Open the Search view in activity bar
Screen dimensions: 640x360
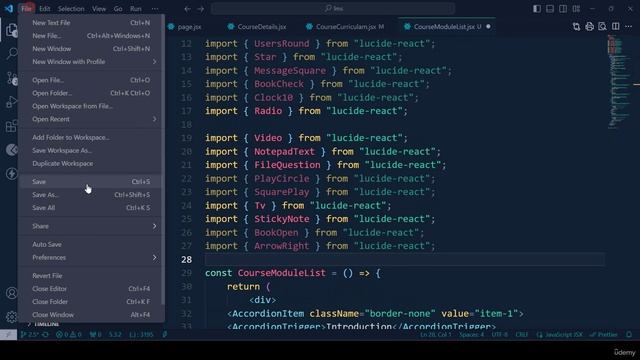coord(11,53)
